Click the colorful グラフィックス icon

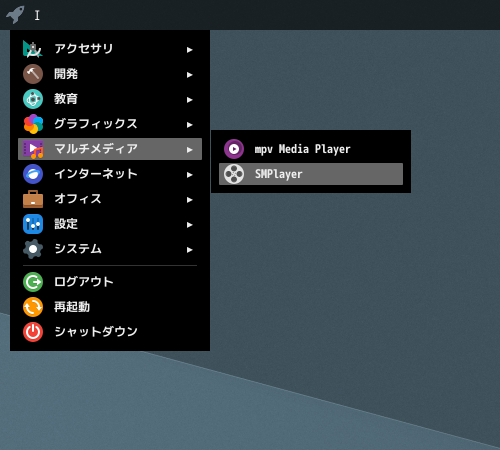(33, 124)
